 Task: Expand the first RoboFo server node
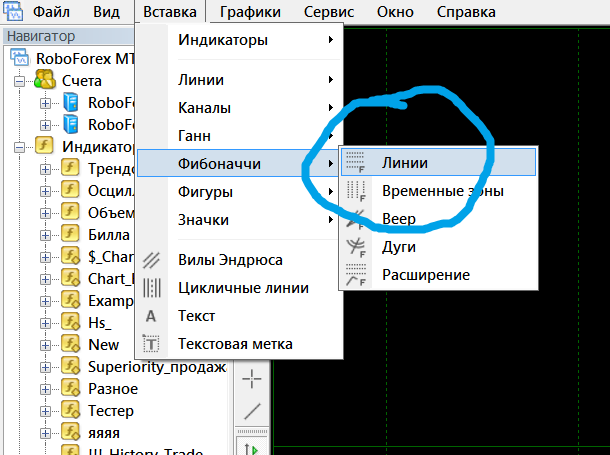pyautogui.click(x=46, y=103)
